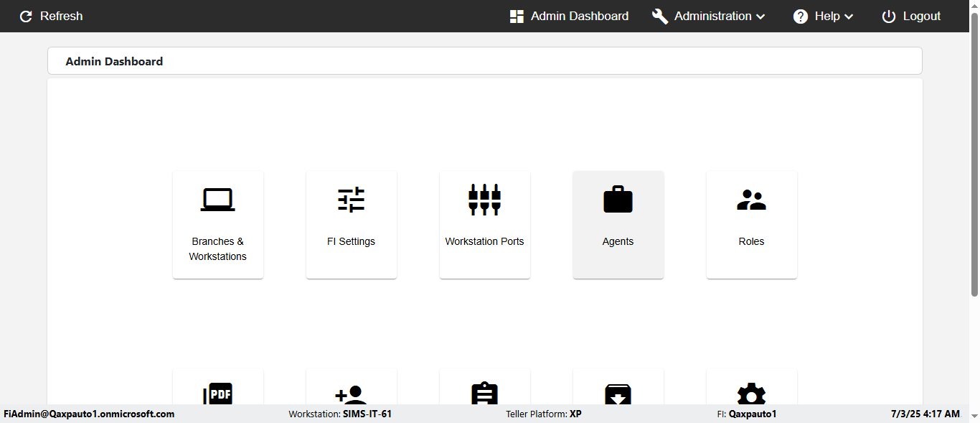This screenshot has height=423, width=980.
Task: Select Admin Dashboard in top navigation
Action: coord(569,17)
